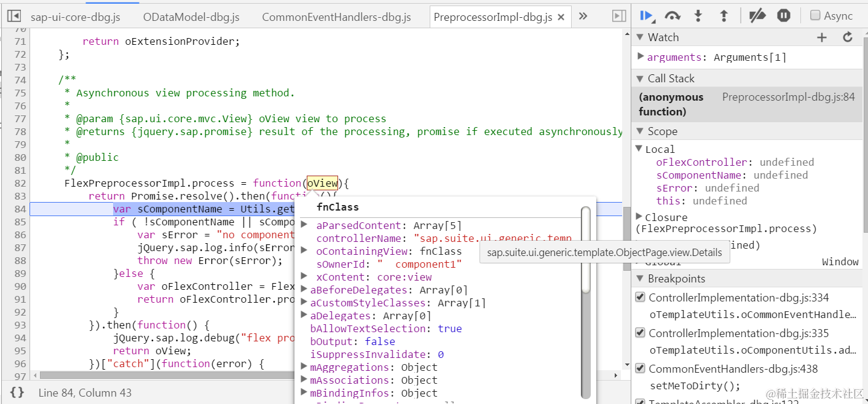Switch to ODataModel-dbg.js tab

tap(191, 17)
